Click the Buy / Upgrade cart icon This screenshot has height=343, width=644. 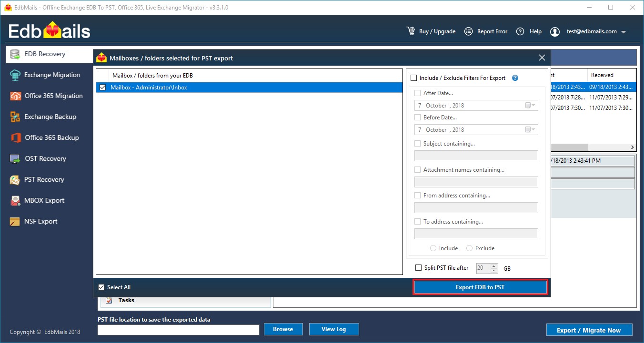point(411,31)
